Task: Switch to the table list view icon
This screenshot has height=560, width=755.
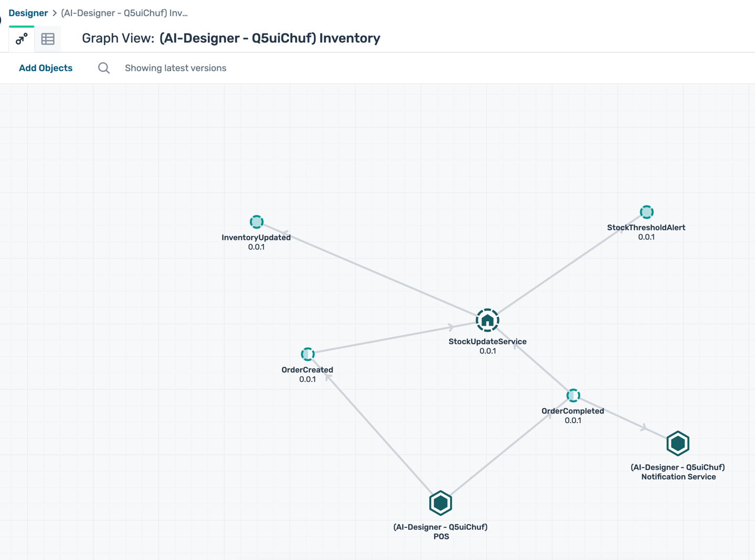Action: click(x=48, y=39)
